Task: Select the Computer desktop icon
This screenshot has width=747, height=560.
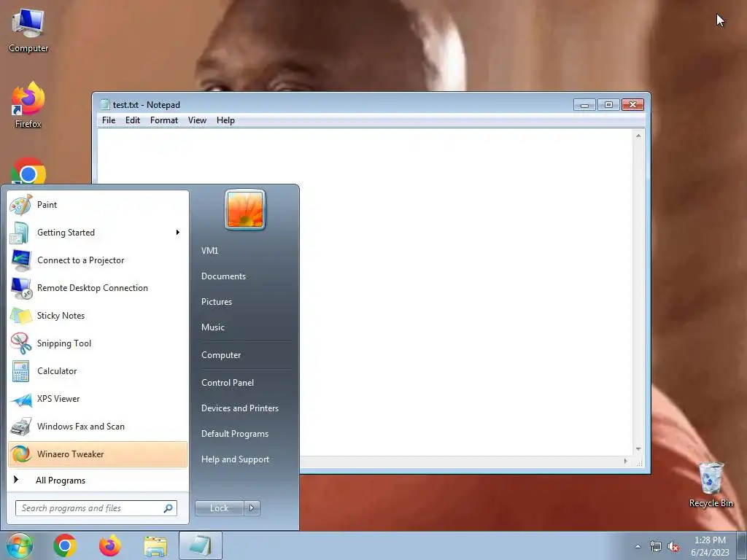Action: tap(28, 31)
